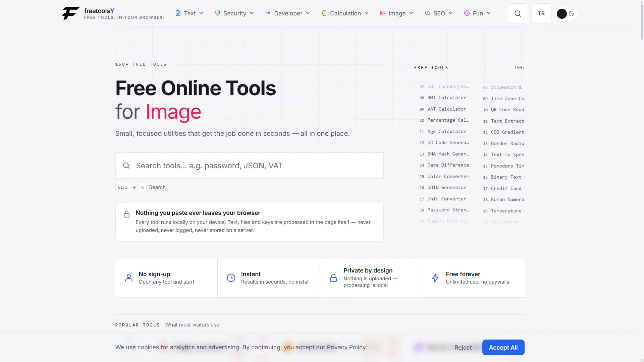Click the Fun category icon
644x362 pixels.
click(x=467, y=13)
